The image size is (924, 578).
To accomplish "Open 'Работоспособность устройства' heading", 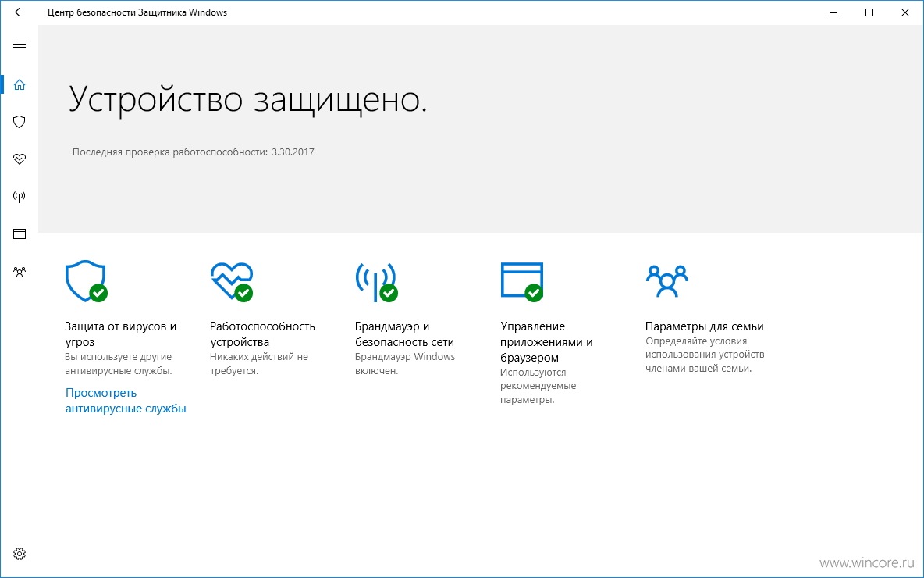I will click(x=263, y=334).
